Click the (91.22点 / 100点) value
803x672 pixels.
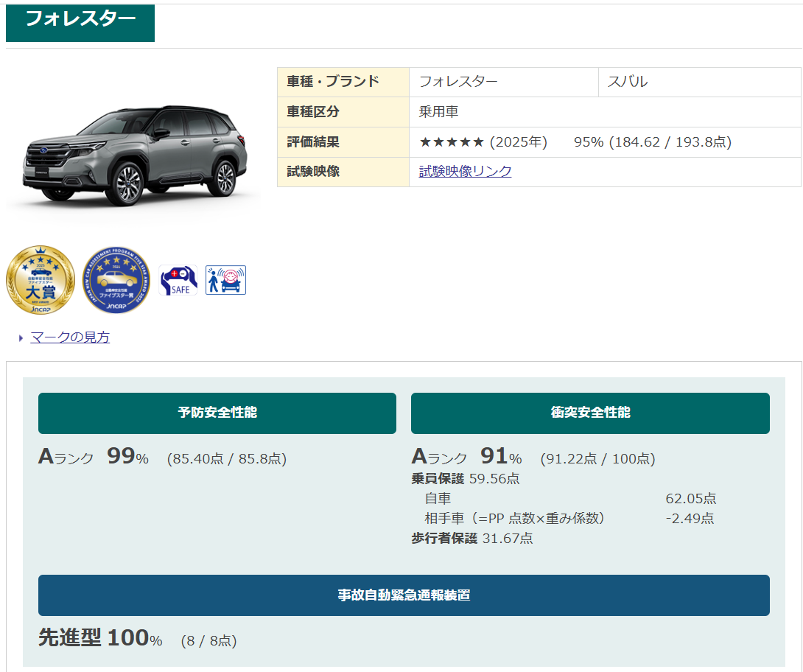(x=597, y=458)
